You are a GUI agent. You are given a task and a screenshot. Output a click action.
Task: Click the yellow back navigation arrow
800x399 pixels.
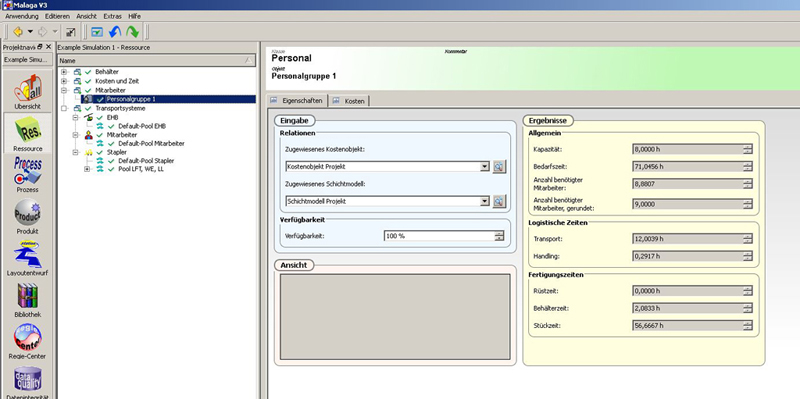click(18, 32)
